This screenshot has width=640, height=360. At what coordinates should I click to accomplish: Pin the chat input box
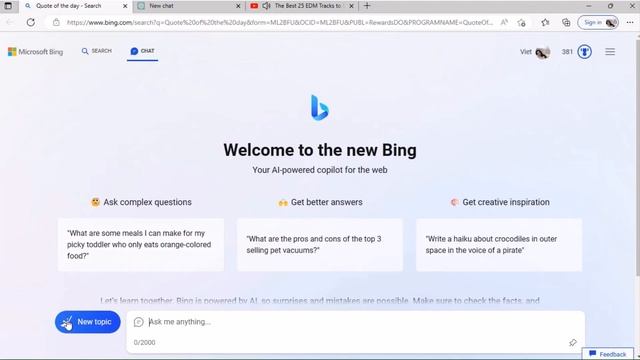click(573, 342)
